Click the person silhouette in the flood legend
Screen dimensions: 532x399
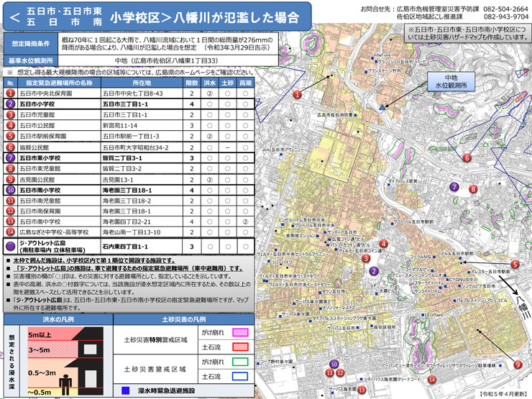coord(65,385)
